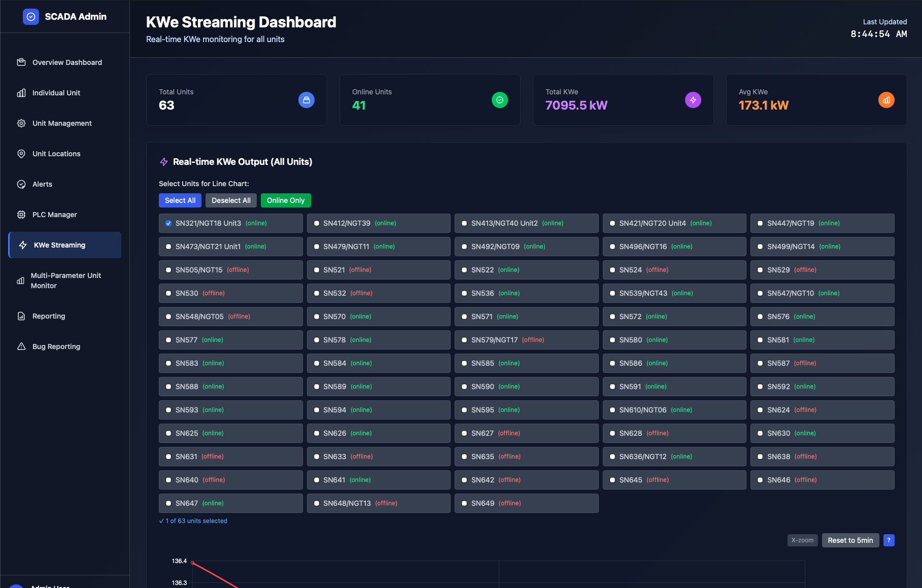
Task: Check the SN413/NGT40 Unit2 checkbox
Action: point(464,223)
